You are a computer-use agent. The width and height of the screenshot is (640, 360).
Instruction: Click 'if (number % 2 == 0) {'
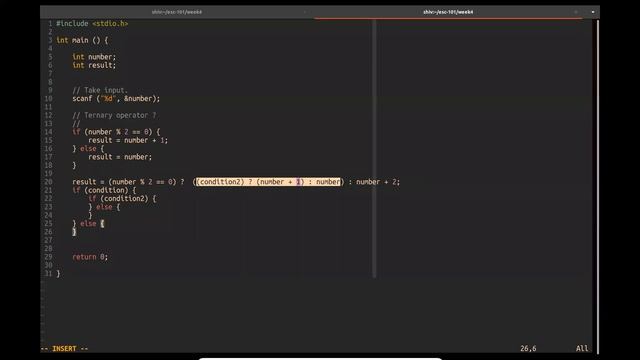[116, 132]
